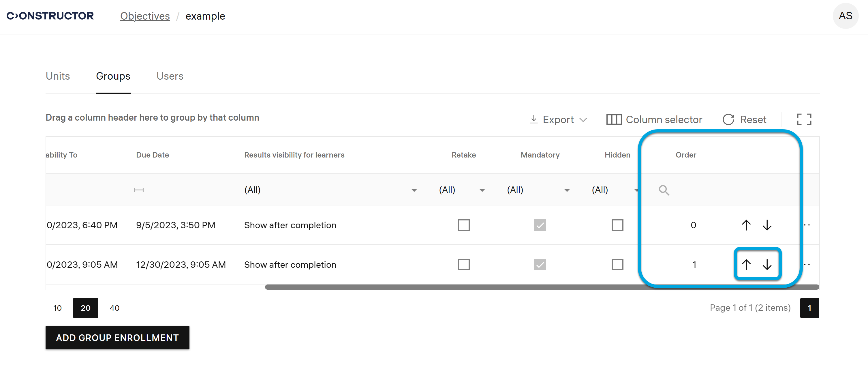Open the Objectives breadcrumb link
Image resolution: width=868 pixels, height=367 pixels.
pyautogui.click(x=145, y=16)
